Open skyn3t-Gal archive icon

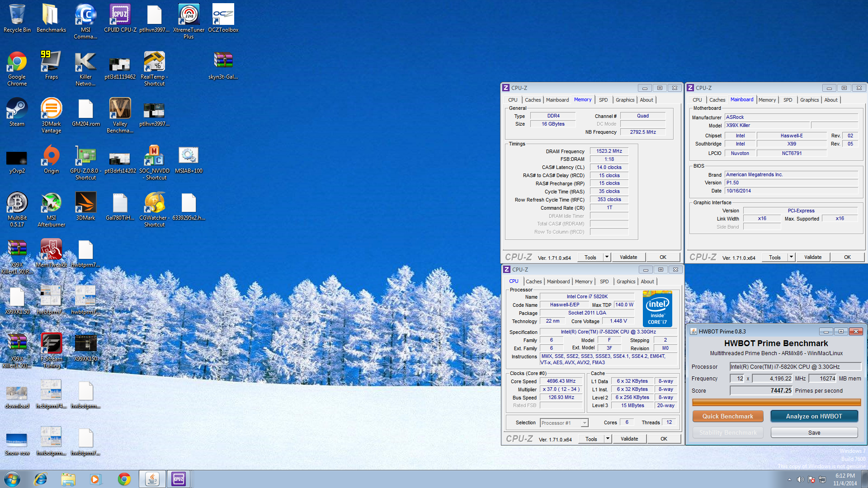223,65
